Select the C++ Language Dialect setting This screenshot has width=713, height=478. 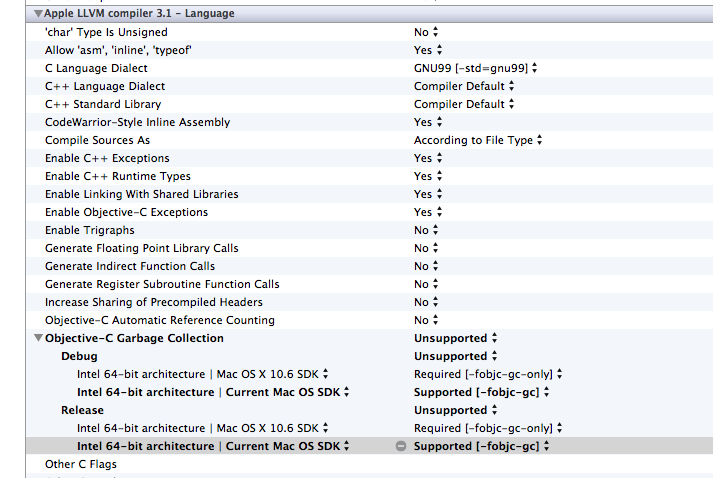point(105,86)
